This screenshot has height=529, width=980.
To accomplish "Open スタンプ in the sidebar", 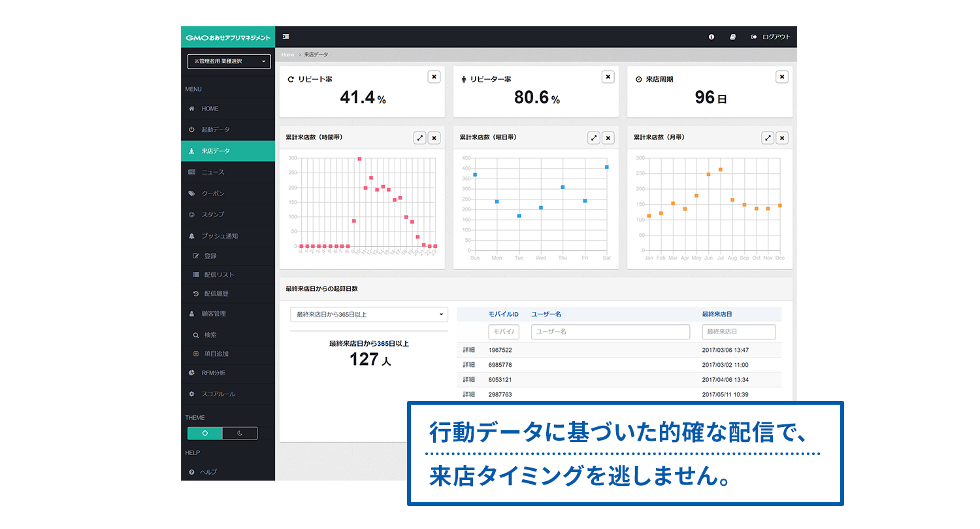I will coord(228,214).
